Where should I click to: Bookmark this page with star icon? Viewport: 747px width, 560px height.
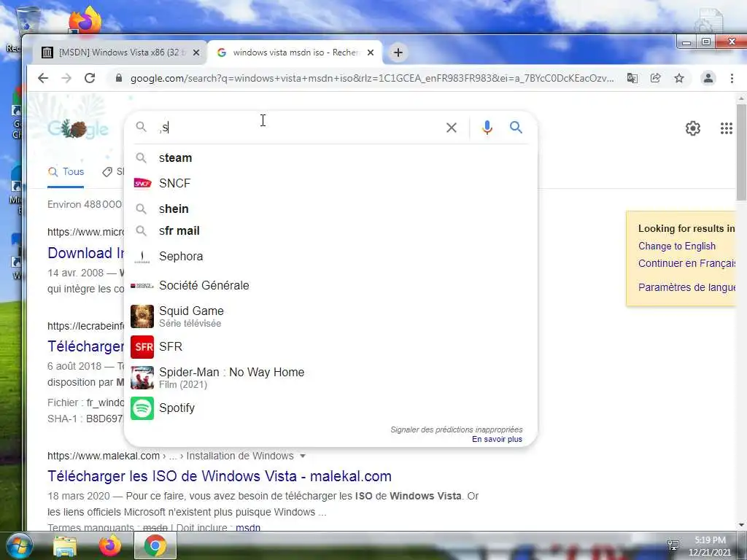tap(679, 78)
